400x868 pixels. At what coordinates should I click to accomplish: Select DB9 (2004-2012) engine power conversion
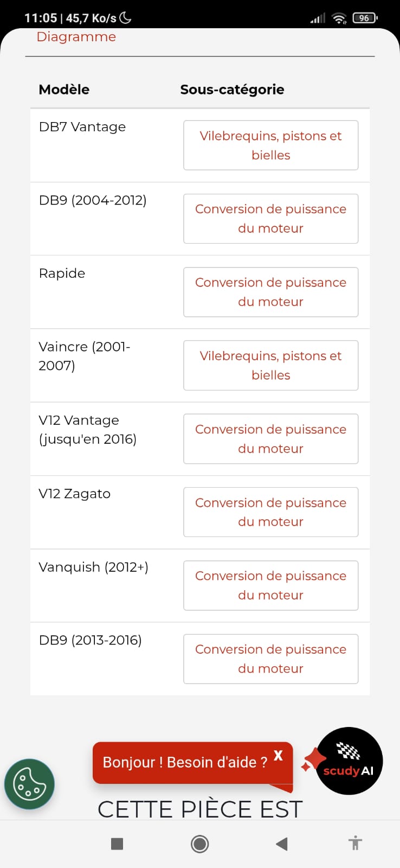point(270,219)
